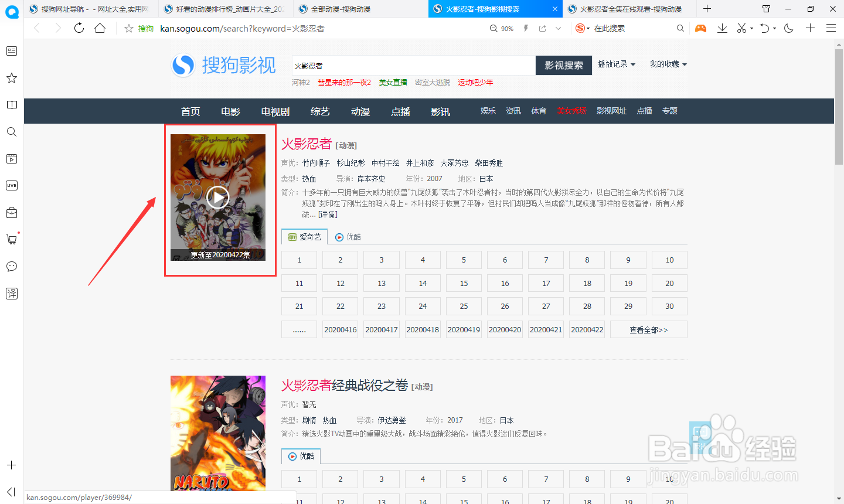
Task: Click the 影视搜索 search button
Action: [x=564, y=65]
